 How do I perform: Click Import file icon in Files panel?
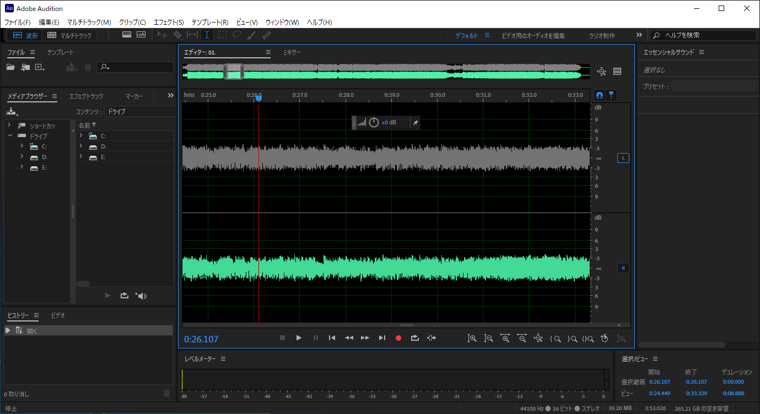coord(25,67)
